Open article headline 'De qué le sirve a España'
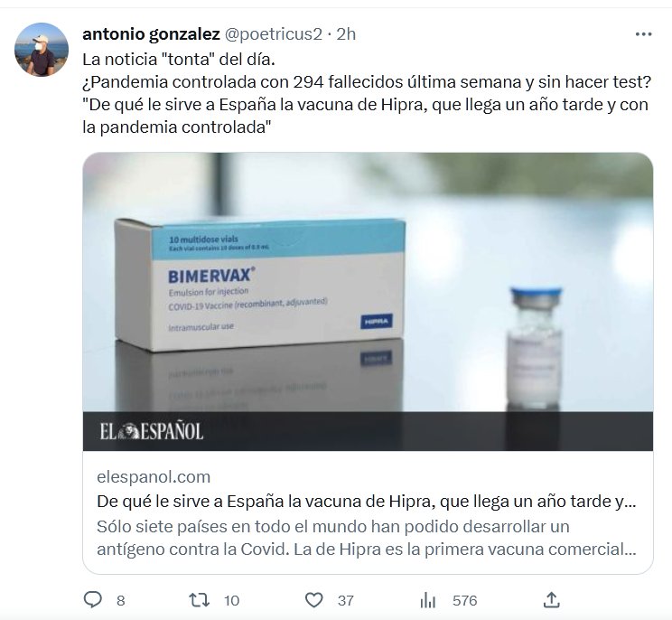Viewport: 672px width, 620px height. click(367, 502)
